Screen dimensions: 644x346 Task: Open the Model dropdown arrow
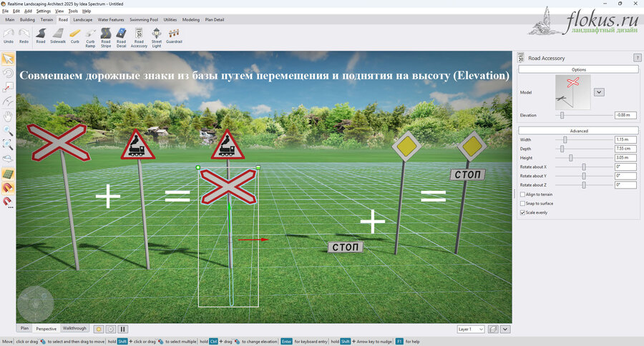[x=599, y=92]
